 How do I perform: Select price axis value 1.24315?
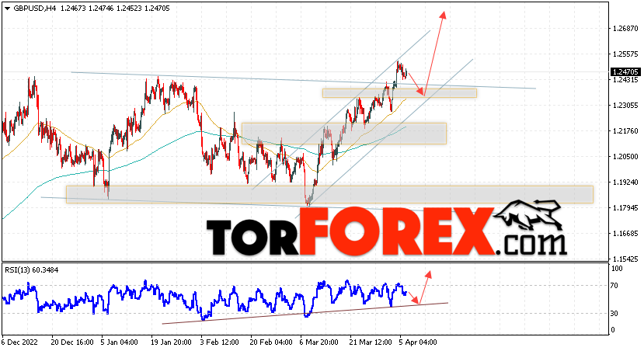click(x=625, y=80)
